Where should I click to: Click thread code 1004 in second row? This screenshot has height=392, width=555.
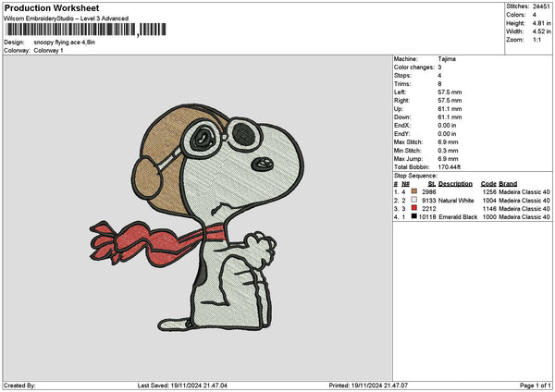point(489,201)
